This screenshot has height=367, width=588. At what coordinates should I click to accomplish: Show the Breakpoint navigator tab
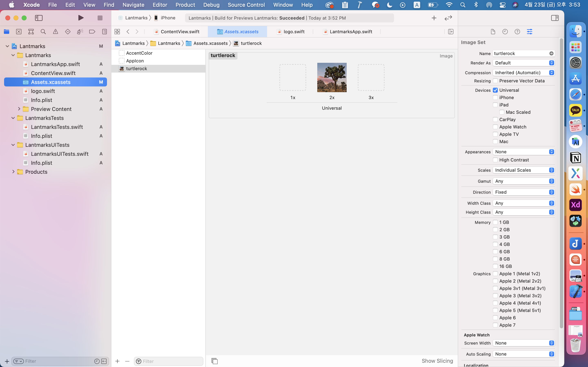pyautogui.click(x=92, y=32)
